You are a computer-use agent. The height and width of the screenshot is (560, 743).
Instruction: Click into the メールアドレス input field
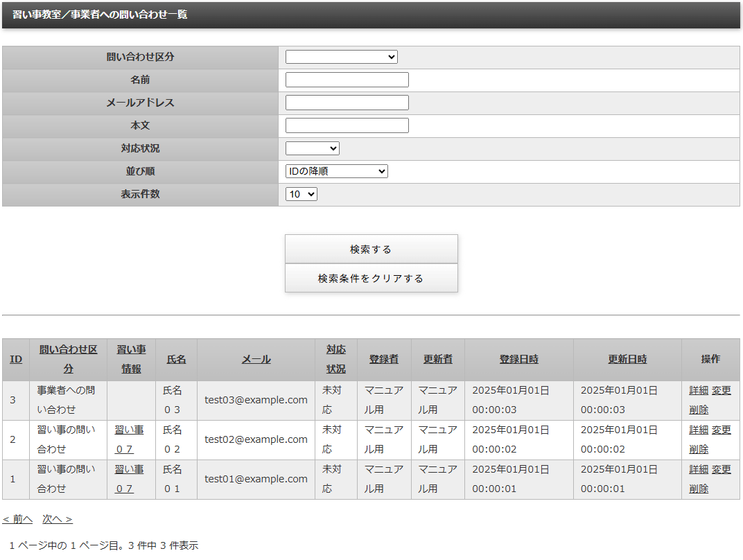click(347, 103)
